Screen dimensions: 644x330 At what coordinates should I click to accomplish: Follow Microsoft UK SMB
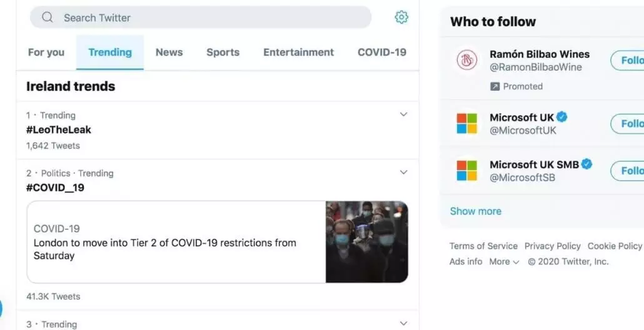627,171
